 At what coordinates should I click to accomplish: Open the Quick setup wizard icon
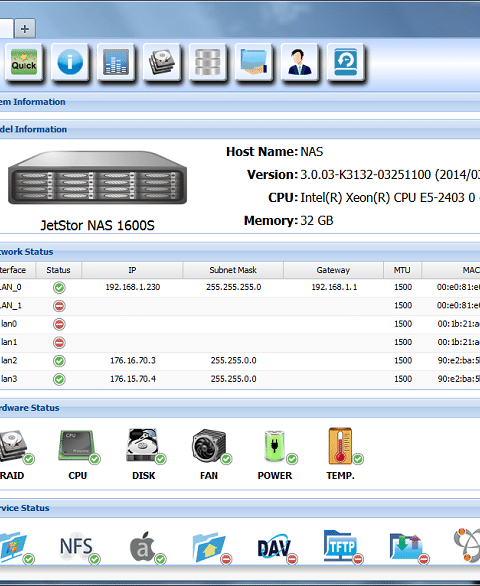[24, 62]
